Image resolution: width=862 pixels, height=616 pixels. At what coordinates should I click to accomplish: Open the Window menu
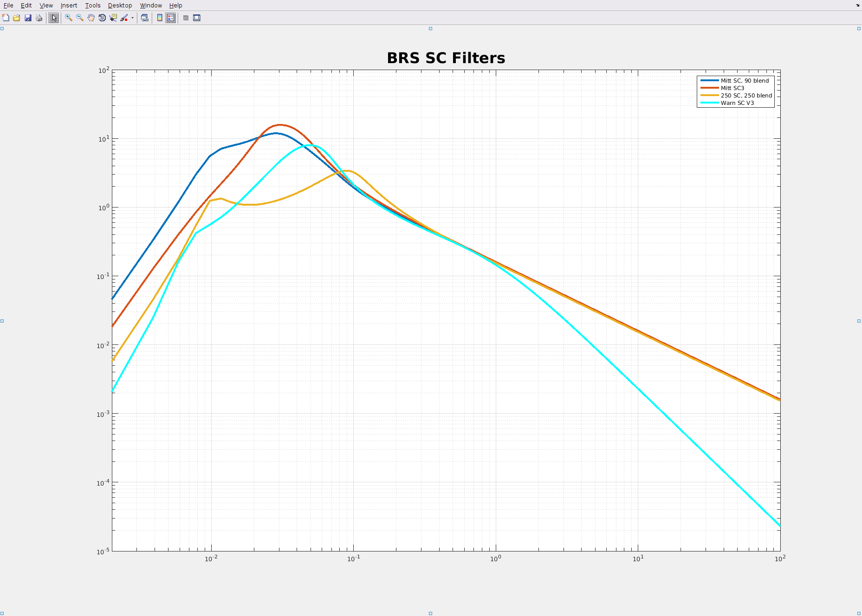(x=151, y=5)
